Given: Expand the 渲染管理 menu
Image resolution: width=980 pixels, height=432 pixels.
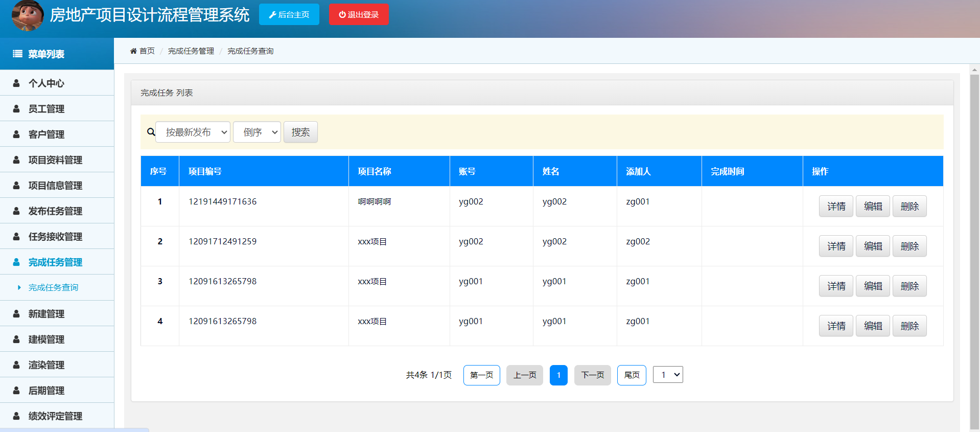Looking at the screenshot, I should pyautogui.click(x=57, y=365).
